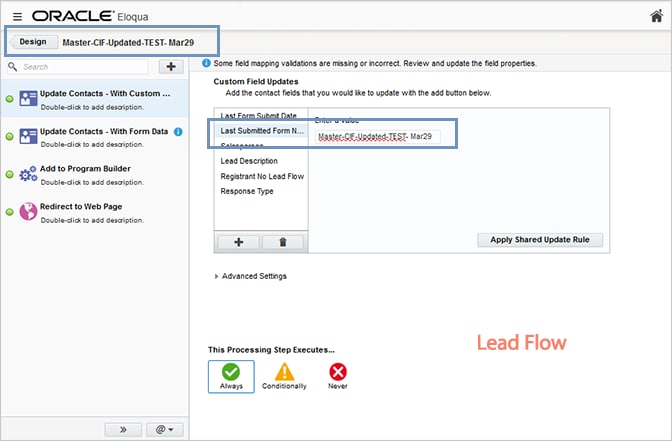Click the double chevron expand button
Screen dimensions: 672x441
(124, 429)
